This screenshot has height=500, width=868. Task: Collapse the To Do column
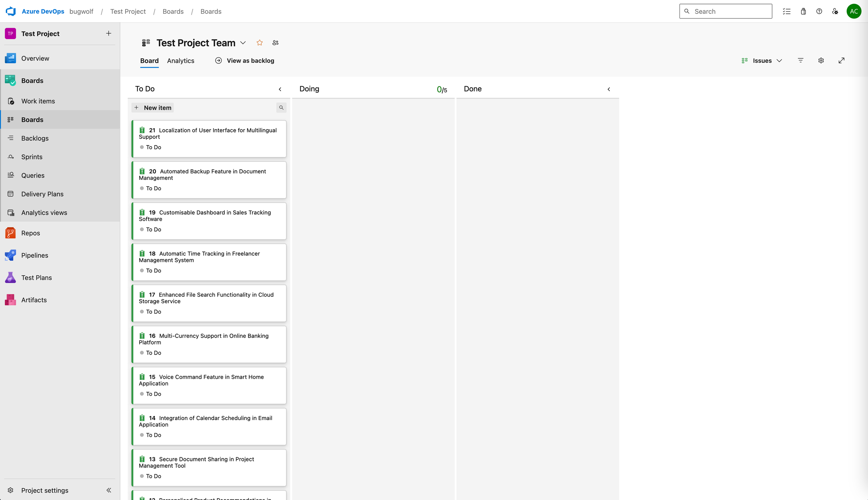click(280, 89)
